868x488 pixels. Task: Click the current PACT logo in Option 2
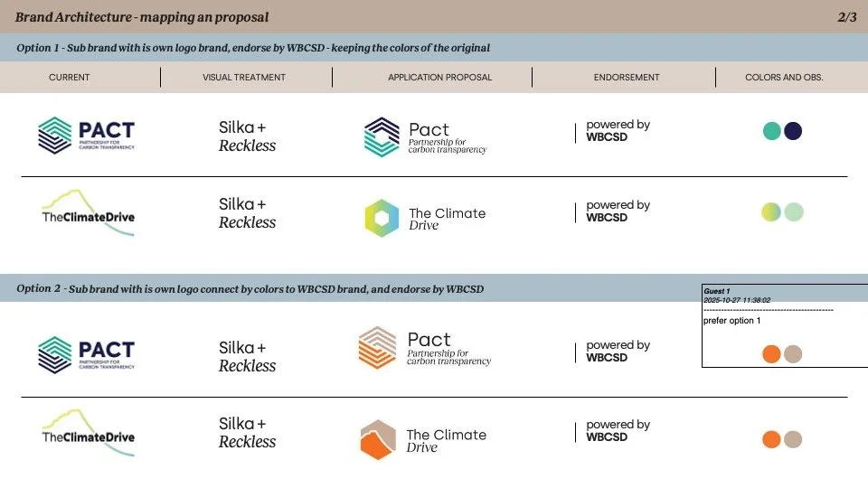tap(87, 354)
